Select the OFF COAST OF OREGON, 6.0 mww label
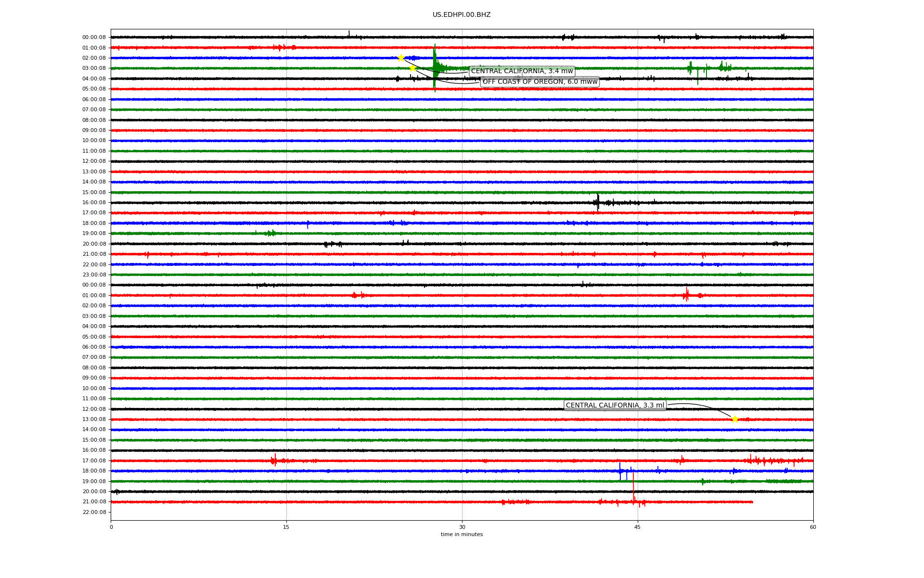Screen dimensions: 924x578 click(539, 82)
